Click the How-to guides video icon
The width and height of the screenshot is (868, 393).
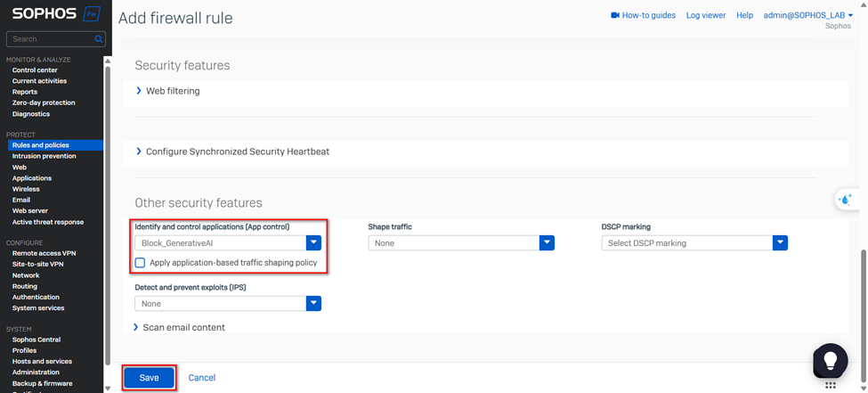pos(615,15)
